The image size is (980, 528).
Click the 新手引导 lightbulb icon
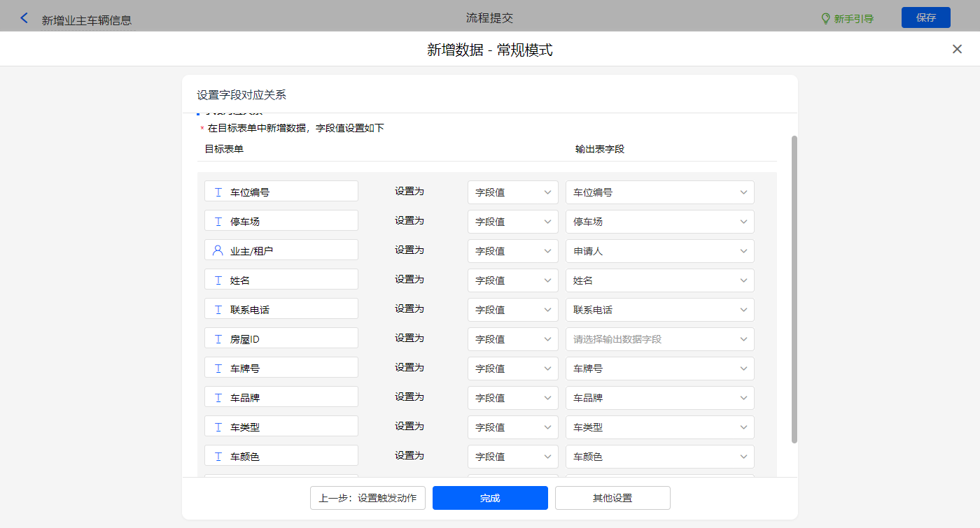point(825,19)
